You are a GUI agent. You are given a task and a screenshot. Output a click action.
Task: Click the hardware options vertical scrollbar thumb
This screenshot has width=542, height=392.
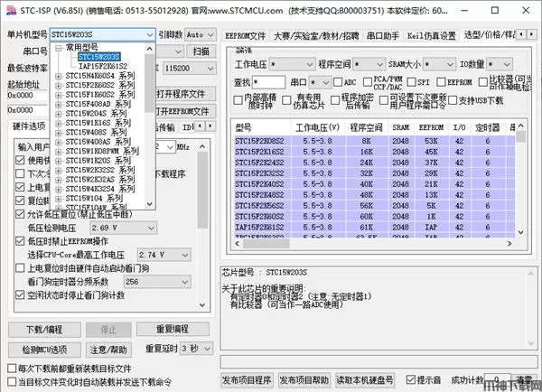tap(202, 190)
